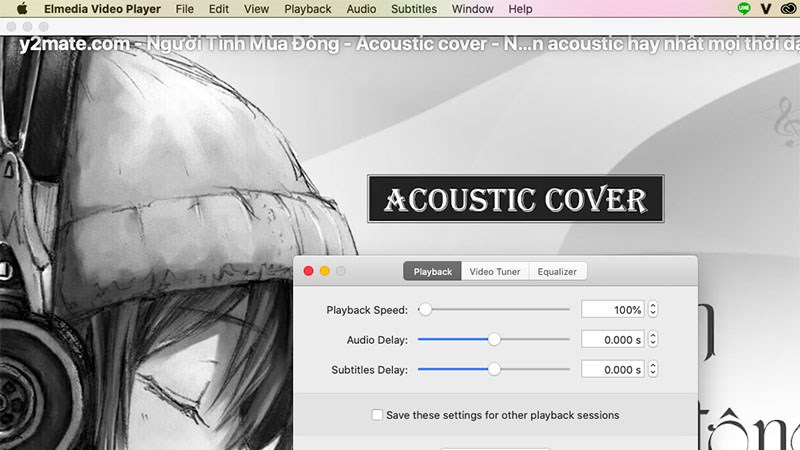Switch to the Equalizer tab
This screenshot has width=800, height=450.
(557, 271)
